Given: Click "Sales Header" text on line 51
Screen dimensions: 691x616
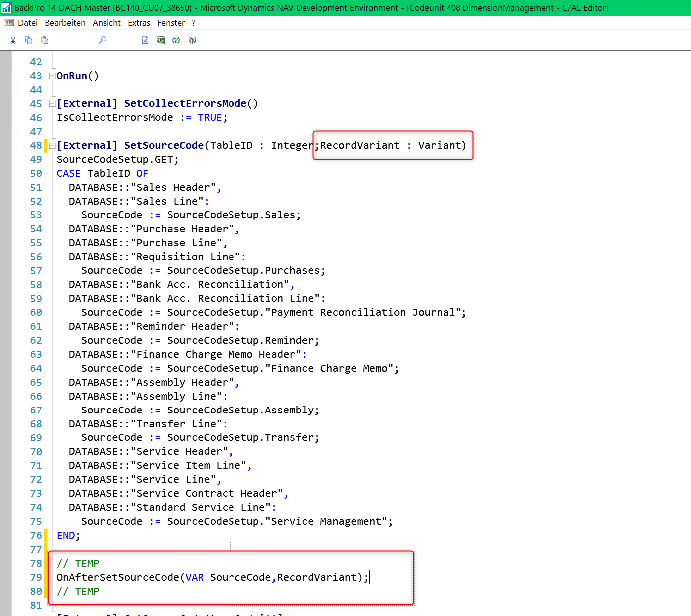Looking at the screenshot, I should pos(173,187).
